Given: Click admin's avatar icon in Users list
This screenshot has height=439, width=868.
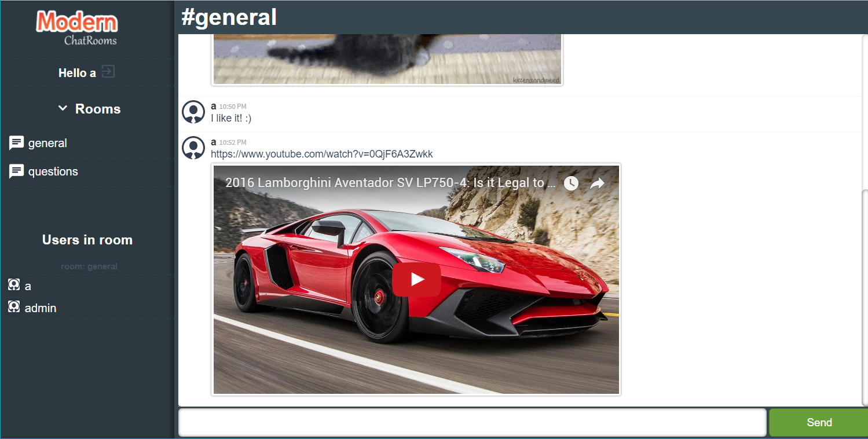Looking at the screenshot, I should coord(14,307).
